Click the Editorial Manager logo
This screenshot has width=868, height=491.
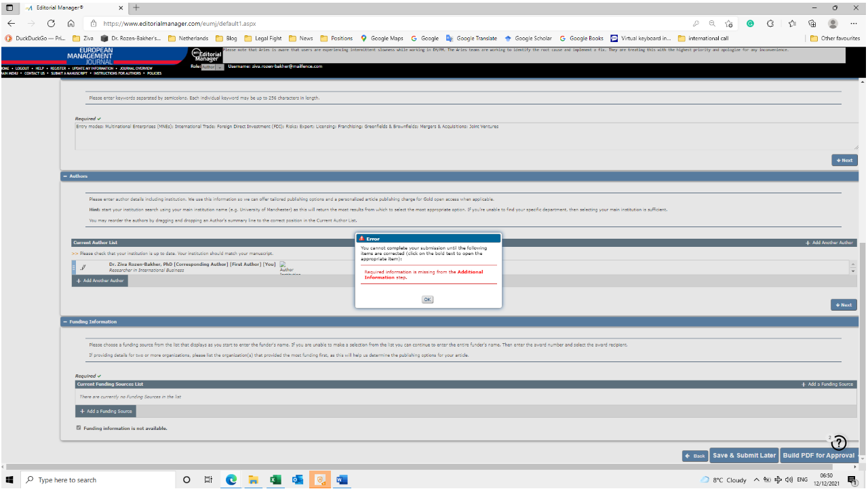(x=207, y=56)
